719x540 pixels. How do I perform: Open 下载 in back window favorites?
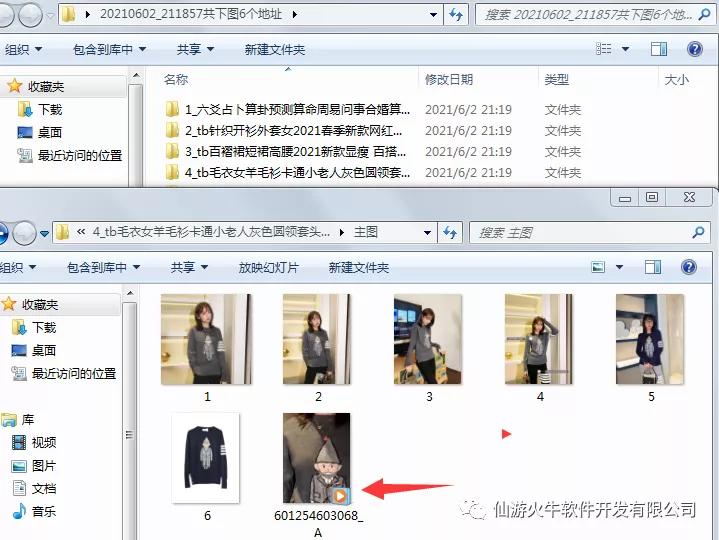click(x=40, y=110)
